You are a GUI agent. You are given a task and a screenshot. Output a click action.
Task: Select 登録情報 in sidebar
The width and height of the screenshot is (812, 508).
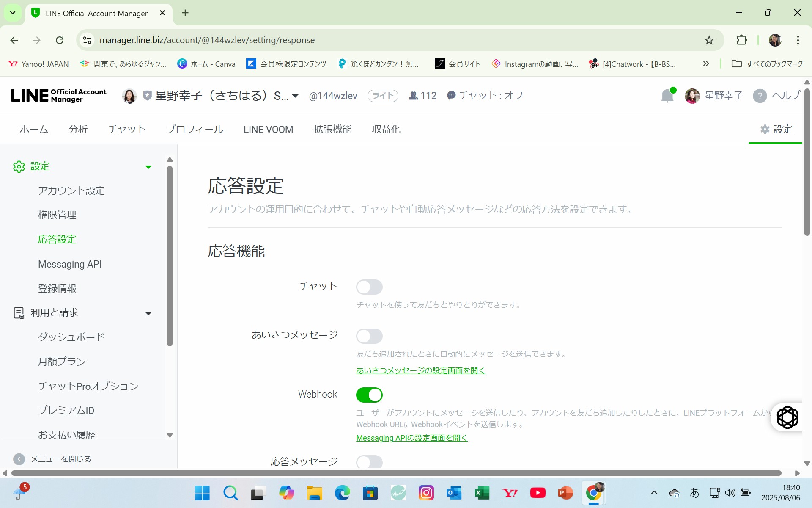tap(57, 289)
